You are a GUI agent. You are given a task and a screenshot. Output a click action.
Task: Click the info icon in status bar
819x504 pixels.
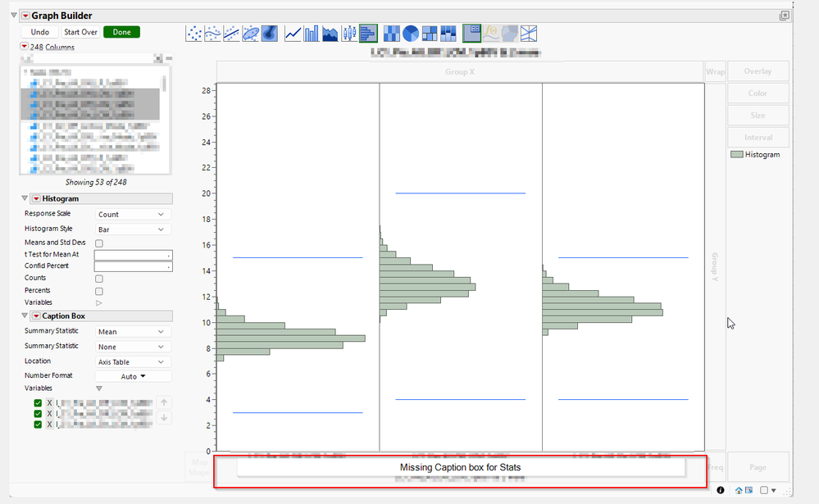click(721, 490)
